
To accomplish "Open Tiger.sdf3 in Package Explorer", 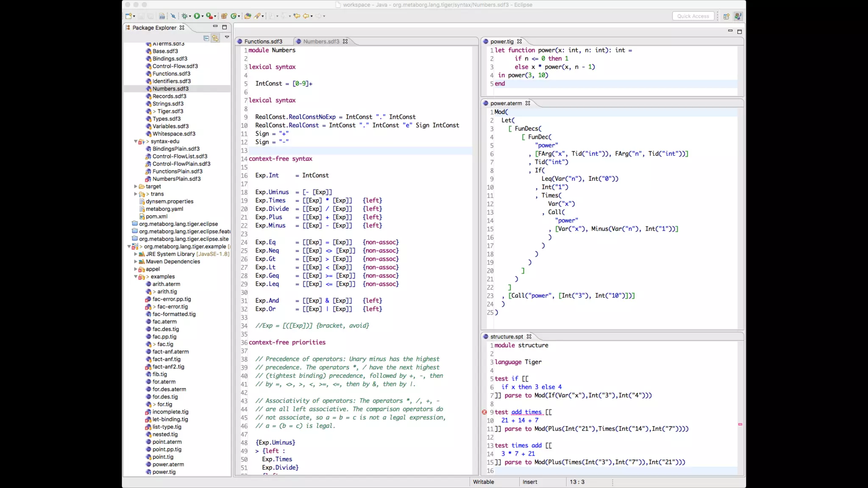I will coord(170,111).
